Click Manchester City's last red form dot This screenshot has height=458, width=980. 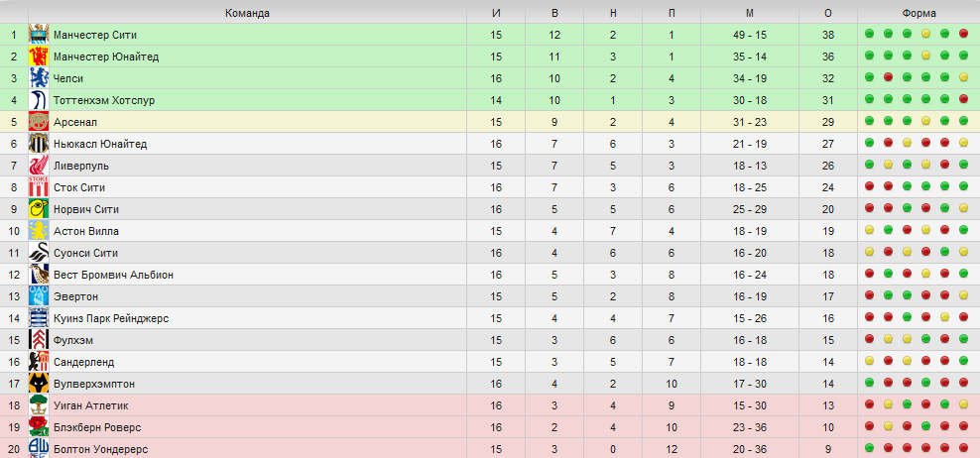(963, 35)
